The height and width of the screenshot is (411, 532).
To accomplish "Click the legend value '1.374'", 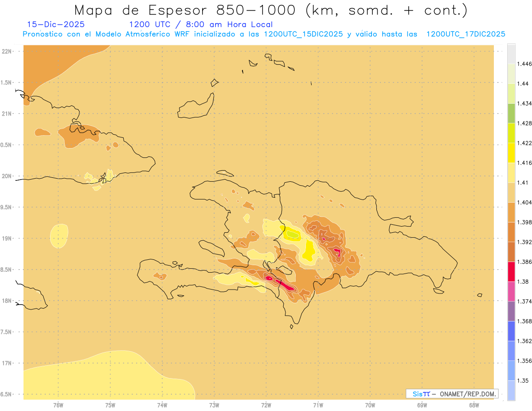I will click(524, 301).
